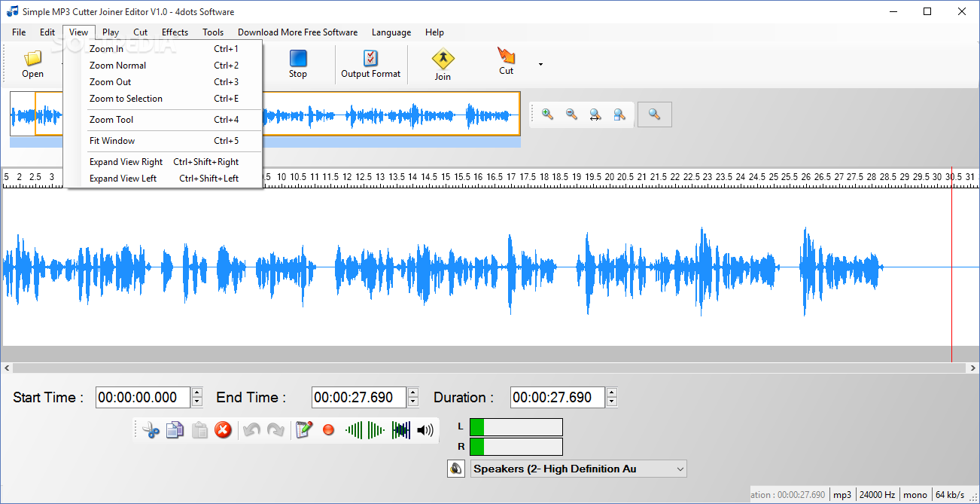Increase Duration with up arrow
The width and height of the screenshot is (980, 504).
(x=612, y=393)
